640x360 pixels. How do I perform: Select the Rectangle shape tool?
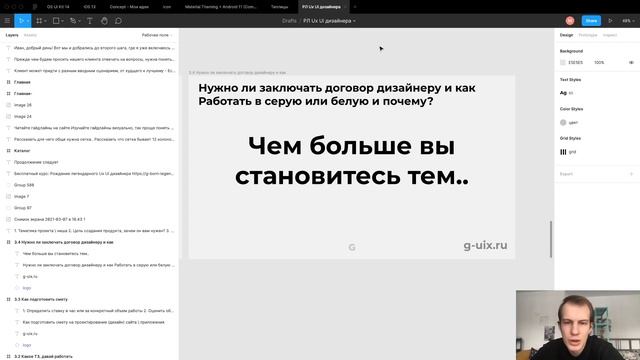click(56, 20)
